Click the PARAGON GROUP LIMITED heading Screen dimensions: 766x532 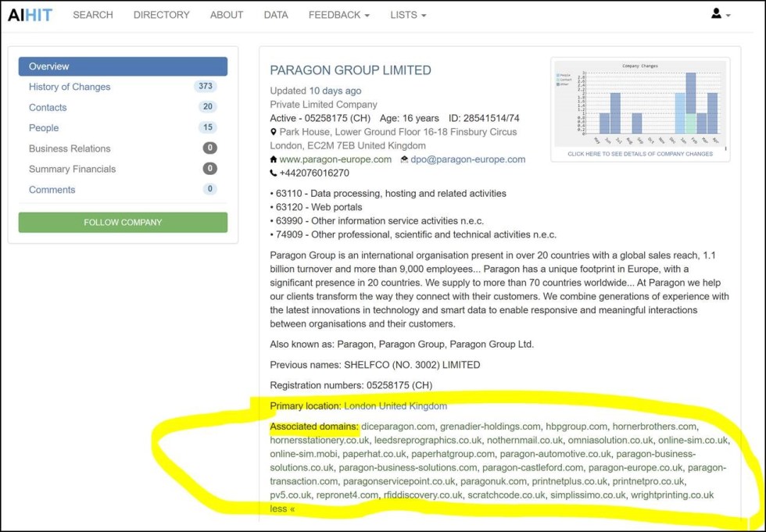351,70
